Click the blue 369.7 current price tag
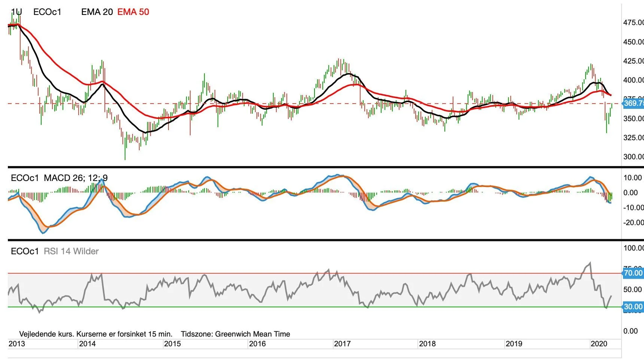Screen dimensions: 644x362 (x=633, y=103)
